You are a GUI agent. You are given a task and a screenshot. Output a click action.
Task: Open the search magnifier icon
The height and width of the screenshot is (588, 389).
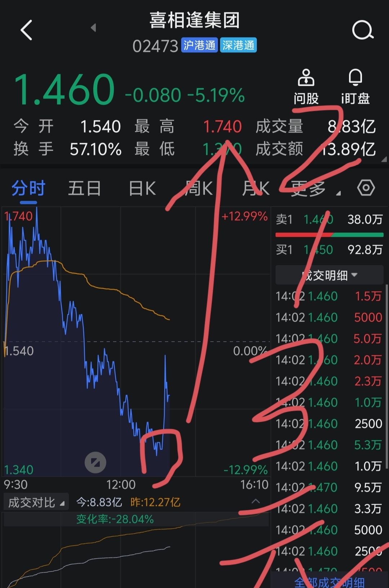[x=363, y=30]
